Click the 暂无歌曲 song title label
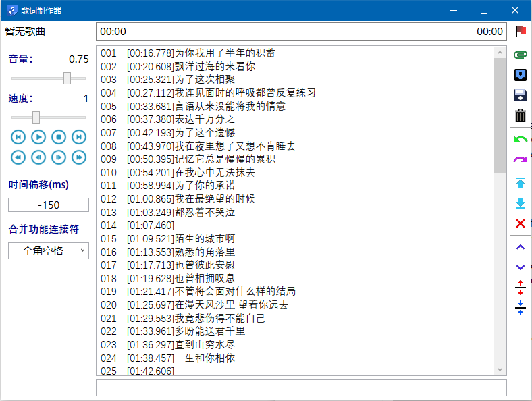 tap(25, 32)
